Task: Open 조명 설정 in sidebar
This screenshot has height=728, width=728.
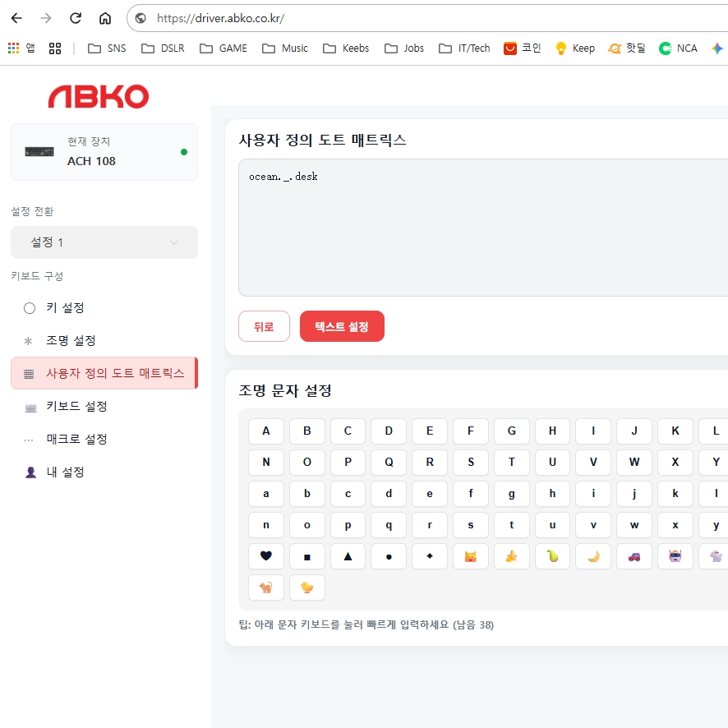Action: point(104,341)
